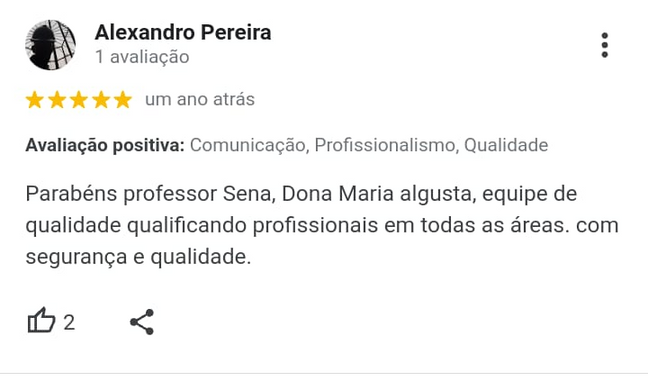The image size is (648, 381).
Task: Open the Alexandro Pereira reviewer name link
Action: click(x=183, y=32)
